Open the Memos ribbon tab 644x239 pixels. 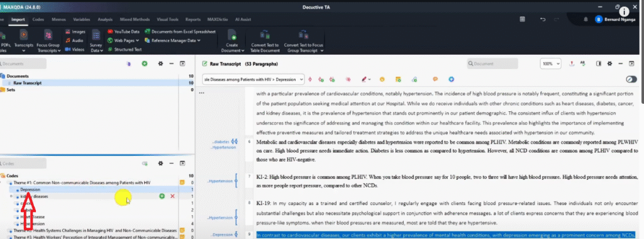pyautogui.click(x=58, y=19)
